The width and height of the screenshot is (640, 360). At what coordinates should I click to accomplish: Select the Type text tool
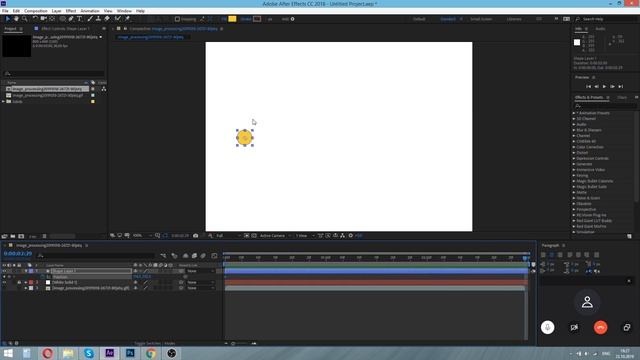tap(80, 19)
